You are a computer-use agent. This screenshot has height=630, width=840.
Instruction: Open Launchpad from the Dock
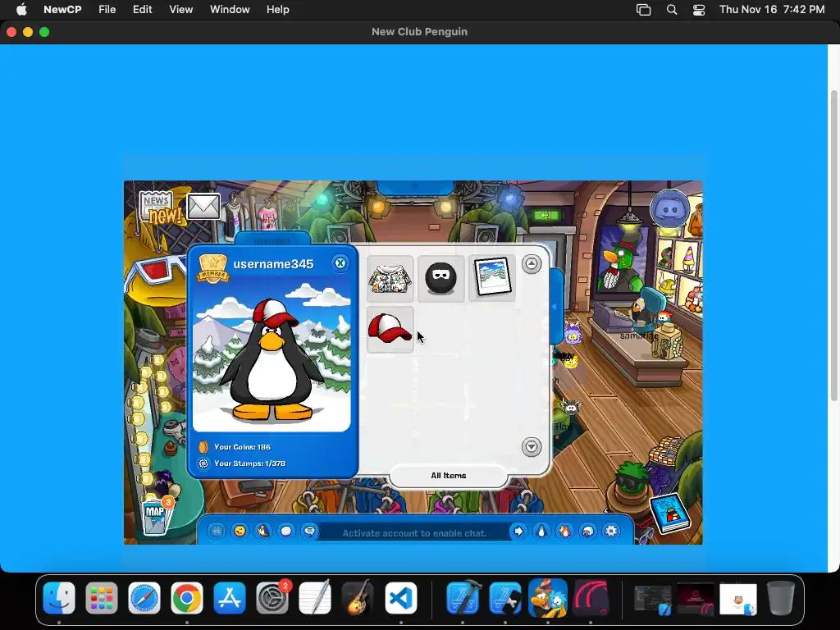[x=102, y=598]
